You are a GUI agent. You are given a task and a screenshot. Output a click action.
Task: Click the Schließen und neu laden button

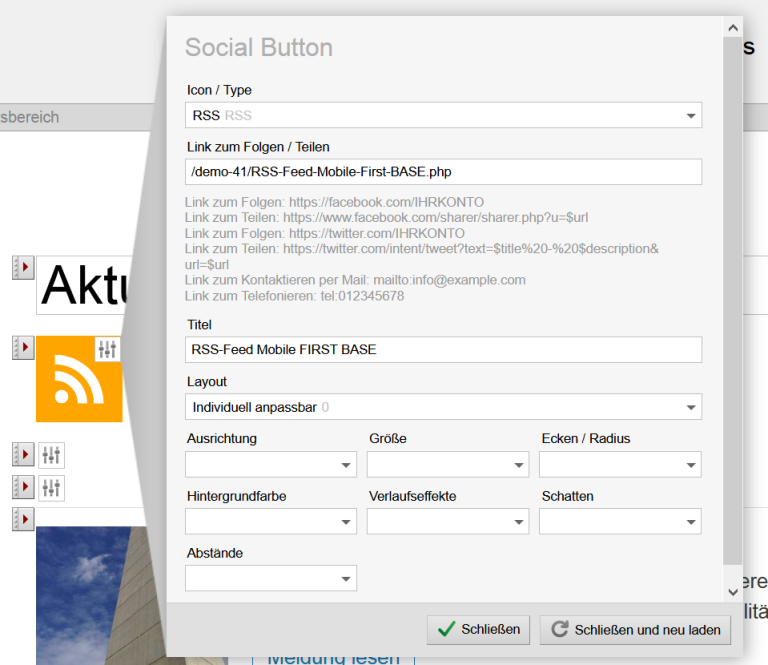click(636, 629)
